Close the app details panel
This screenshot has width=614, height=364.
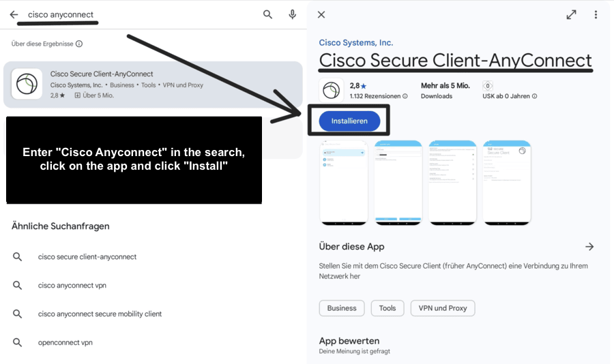click(321, 14)
